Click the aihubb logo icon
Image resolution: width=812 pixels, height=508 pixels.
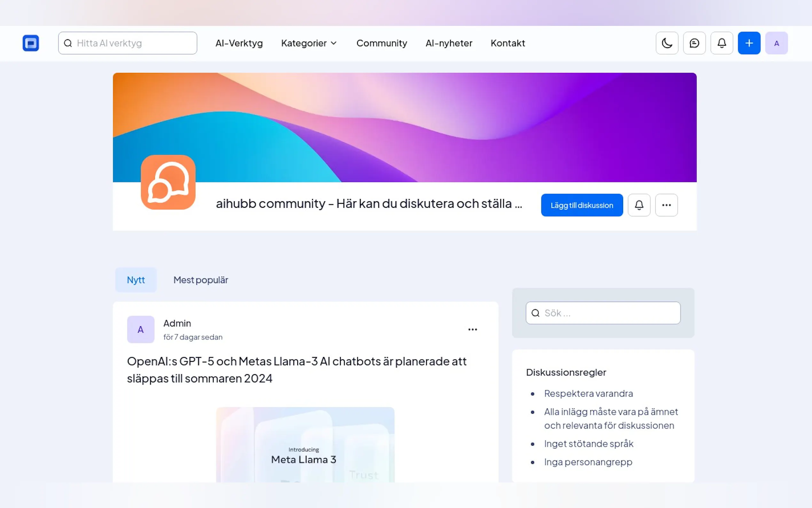(31, 43)
